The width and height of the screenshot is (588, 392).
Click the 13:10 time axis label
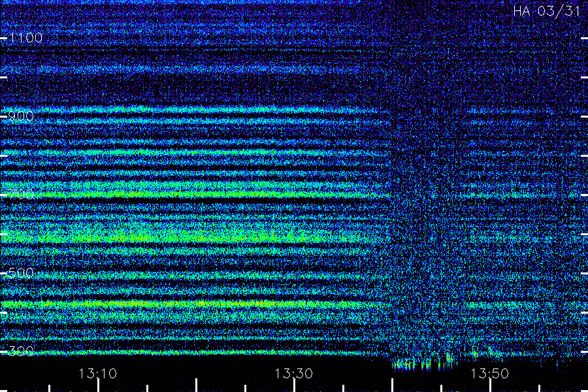pos(98,373)
